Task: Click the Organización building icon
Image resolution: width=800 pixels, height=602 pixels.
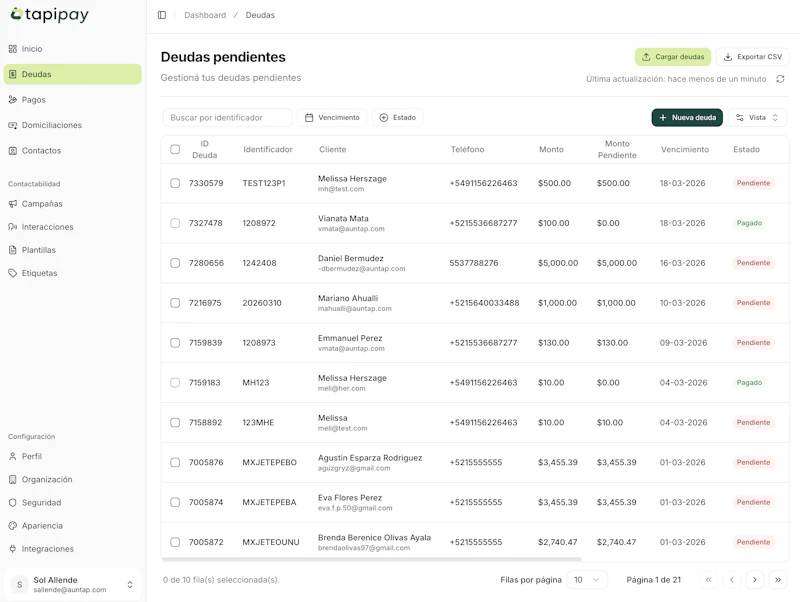Action: [13, 480]
